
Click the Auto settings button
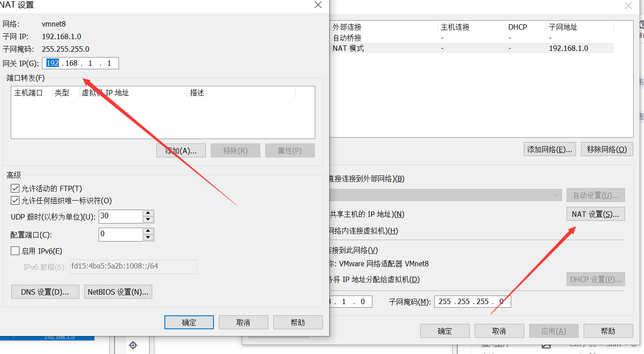595,195
